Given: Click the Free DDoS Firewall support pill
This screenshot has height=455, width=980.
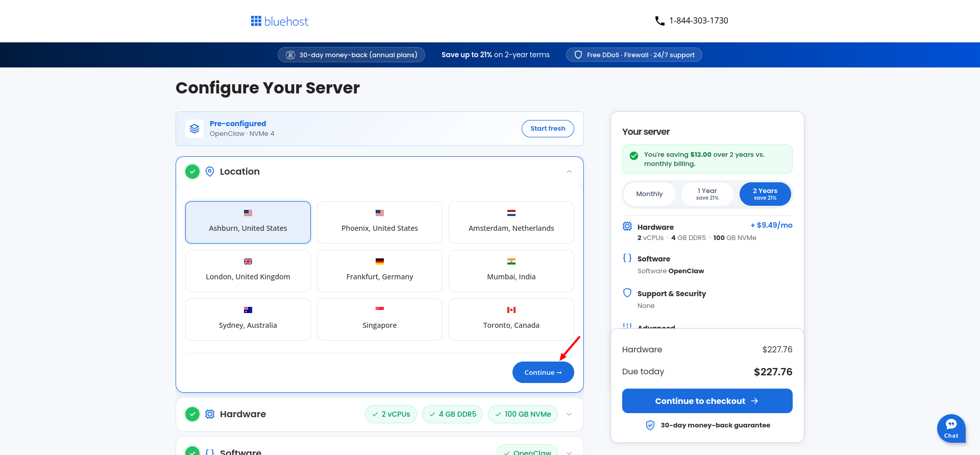Looking at the screenshot, I should [634, 55].
